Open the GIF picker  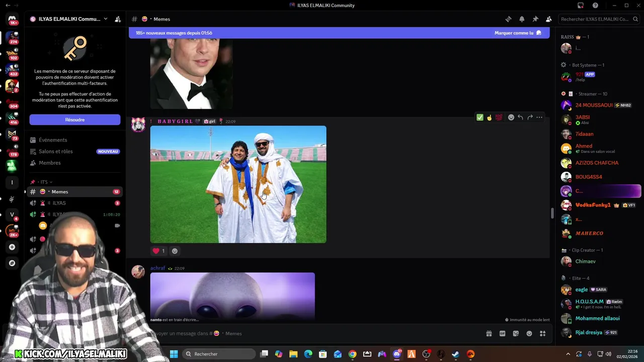coord(502,333)
